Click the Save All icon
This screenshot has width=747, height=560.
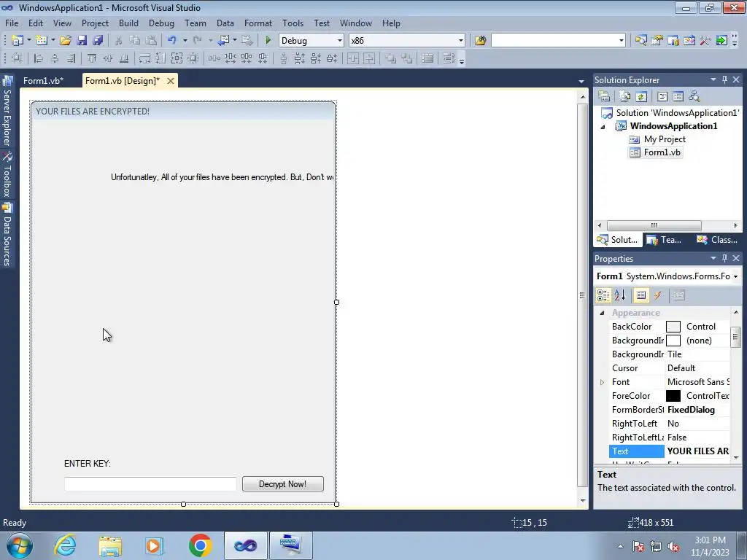click(98, 41)
